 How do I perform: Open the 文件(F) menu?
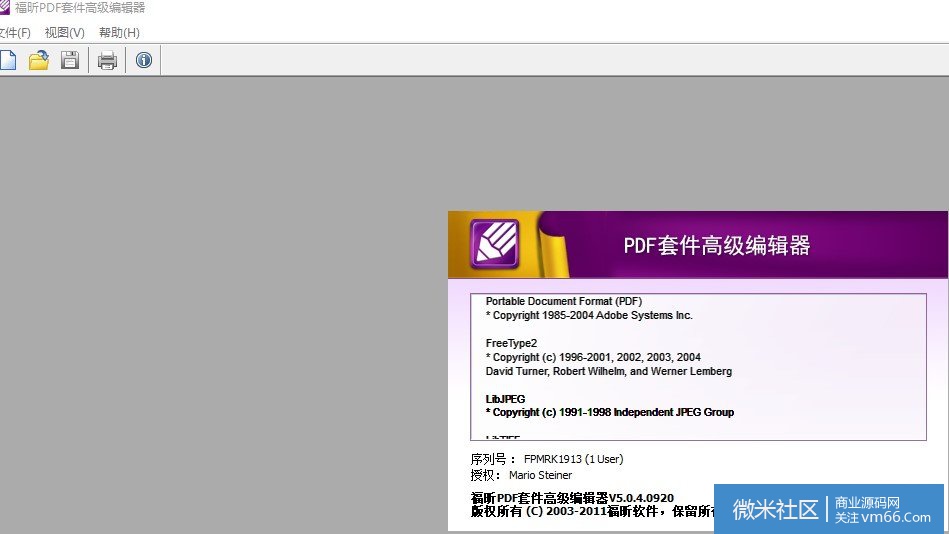(15, 33)
